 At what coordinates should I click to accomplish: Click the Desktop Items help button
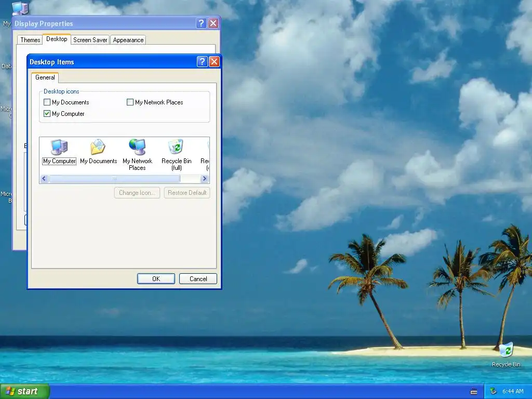click(202, 62)
